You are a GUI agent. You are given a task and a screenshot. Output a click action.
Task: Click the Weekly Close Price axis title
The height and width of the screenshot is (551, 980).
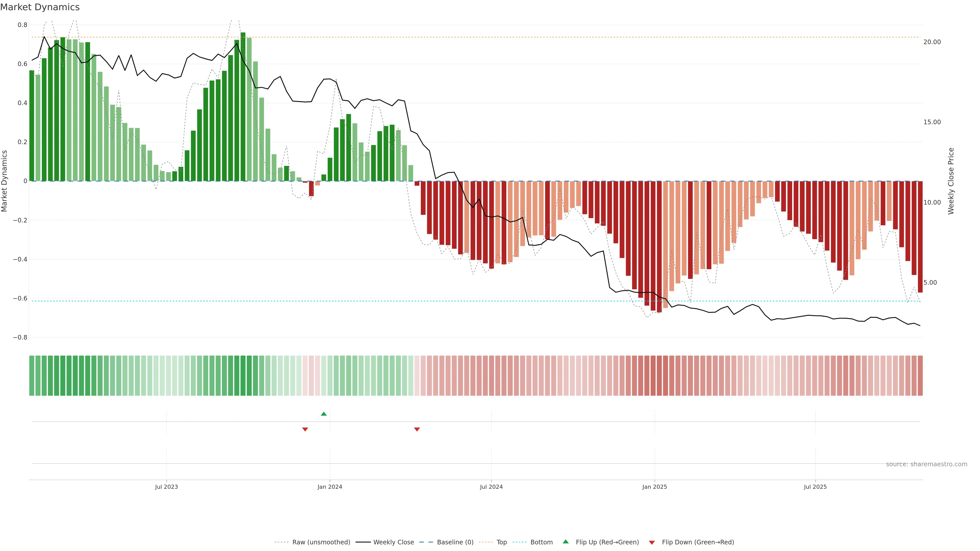pos(951,181)
